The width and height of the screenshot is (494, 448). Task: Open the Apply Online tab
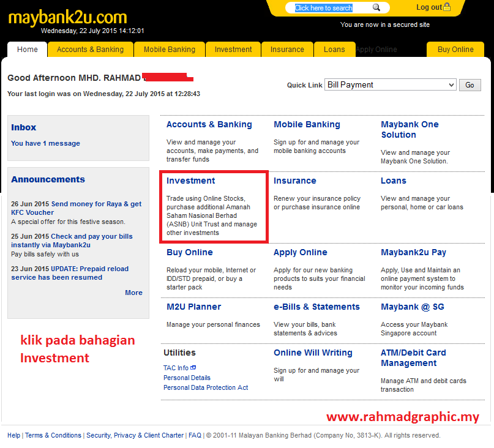376,50
